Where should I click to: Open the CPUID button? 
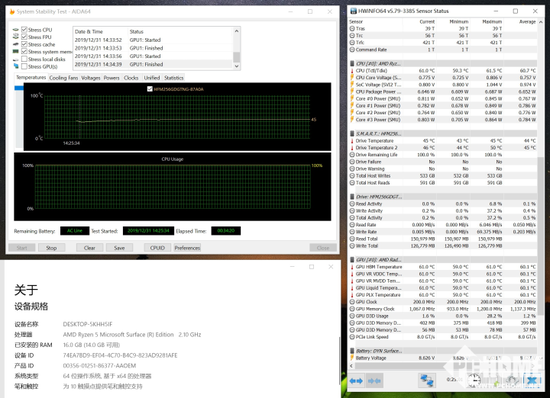(157, 248)
